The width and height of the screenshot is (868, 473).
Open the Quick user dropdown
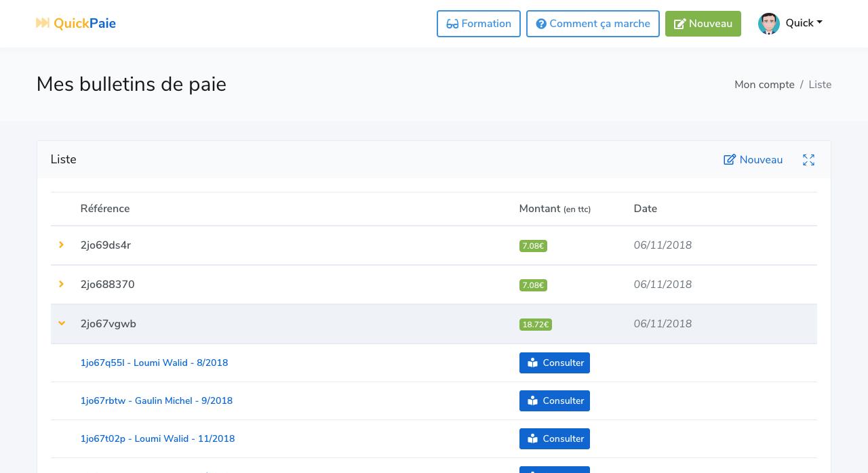coord(804,23)
